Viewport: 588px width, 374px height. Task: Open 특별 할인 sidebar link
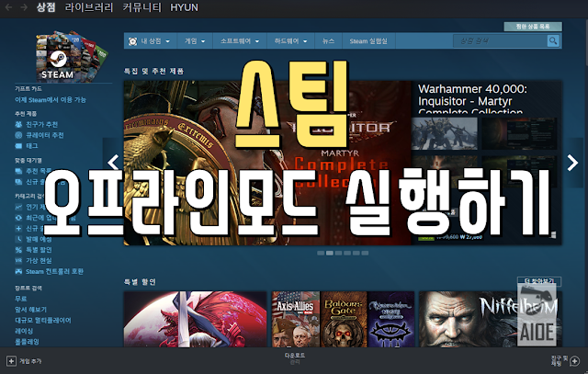pos(39,250)
